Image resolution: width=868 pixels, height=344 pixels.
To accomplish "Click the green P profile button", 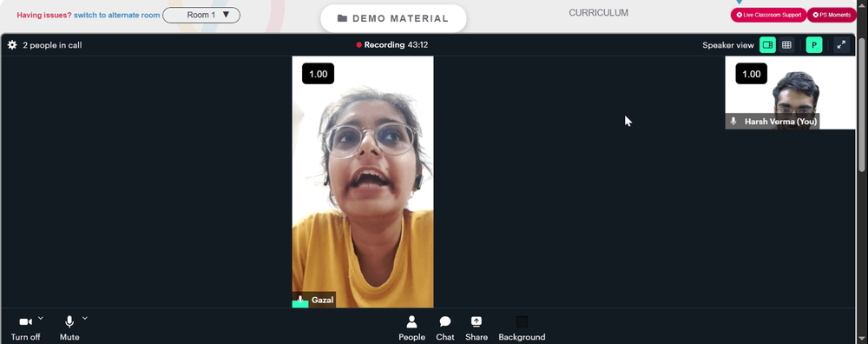I will click(x=814, y=45).
